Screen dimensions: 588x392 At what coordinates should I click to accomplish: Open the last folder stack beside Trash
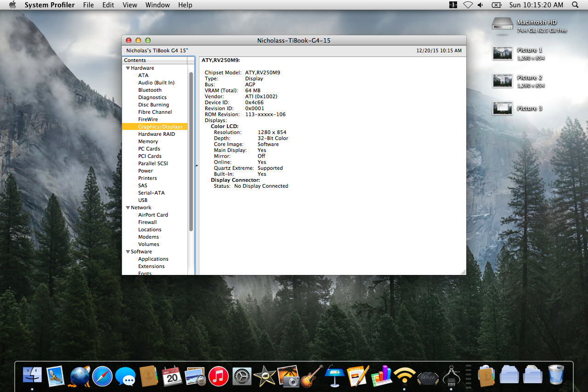533,376
